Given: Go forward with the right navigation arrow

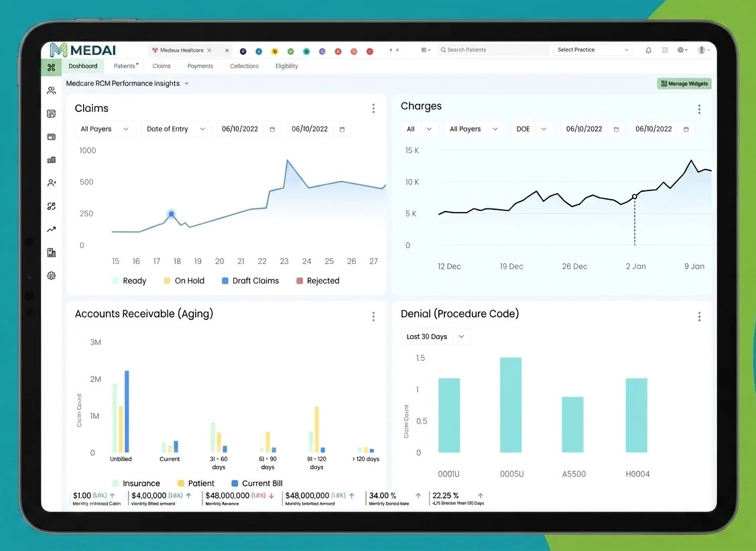Looking at the screenshot, I should [x=397, y=50].
